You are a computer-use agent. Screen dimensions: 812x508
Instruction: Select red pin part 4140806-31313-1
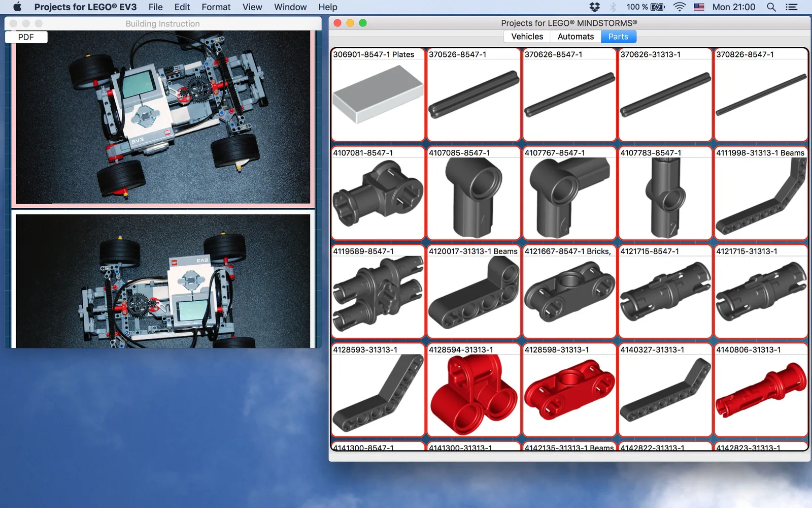(761, 390)
